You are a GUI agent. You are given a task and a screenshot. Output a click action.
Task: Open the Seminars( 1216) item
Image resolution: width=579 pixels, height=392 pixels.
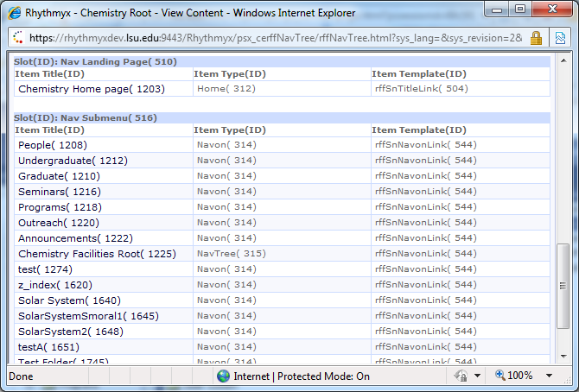coord(60,192)
